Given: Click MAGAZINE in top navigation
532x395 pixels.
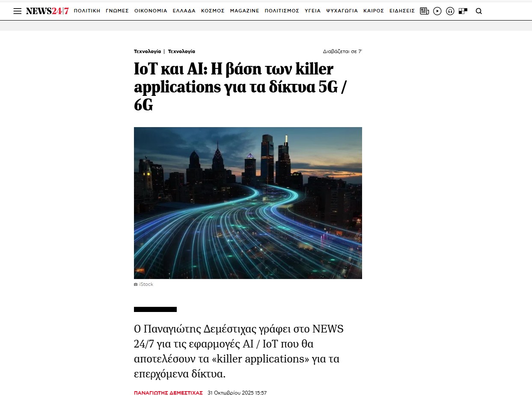Looking at the screenshot, I should point(244,11).
